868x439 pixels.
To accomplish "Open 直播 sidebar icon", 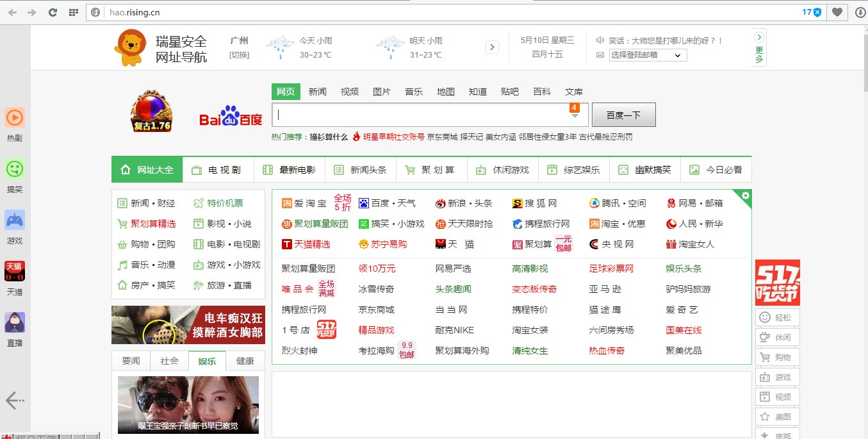I will (15, 323).
